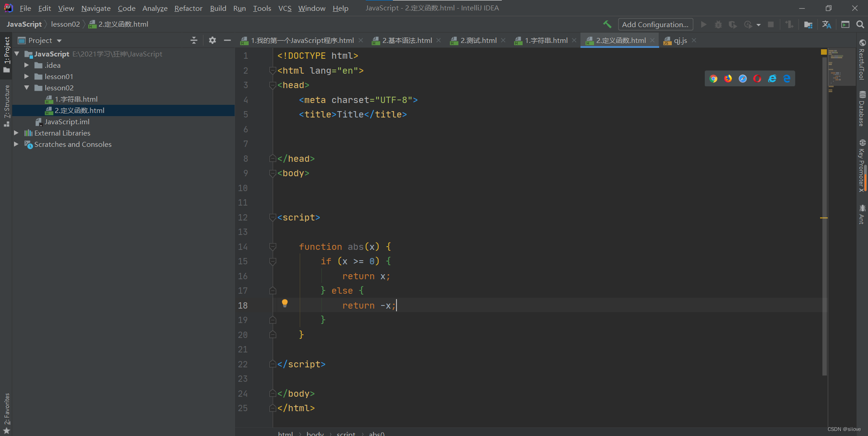Open the Project Structure folder icon

pyautogui.click(x=808, y=24)
